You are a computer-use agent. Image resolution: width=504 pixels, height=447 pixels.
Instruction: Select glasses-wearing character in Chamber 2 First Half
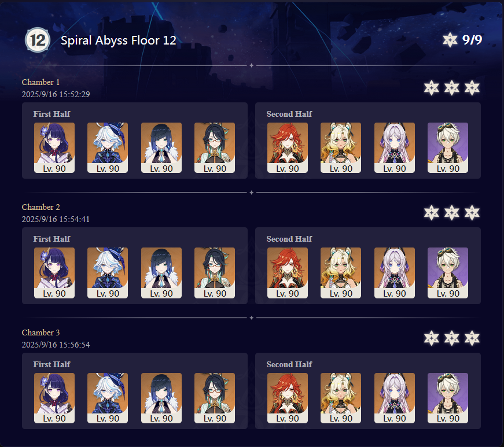pos(215,273)
